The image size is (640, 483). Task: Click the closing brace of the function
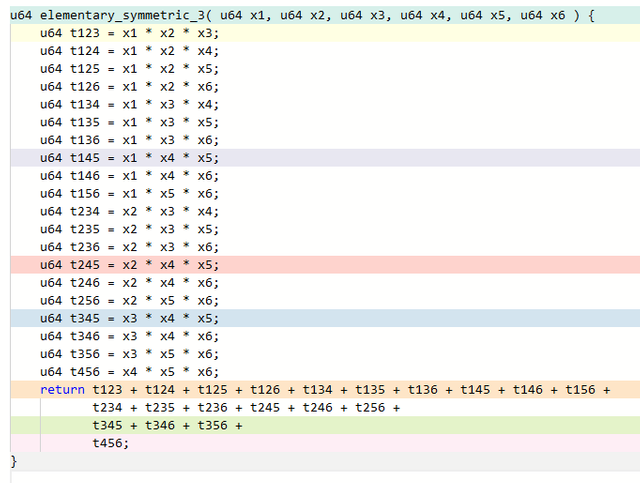click(14, 461)
